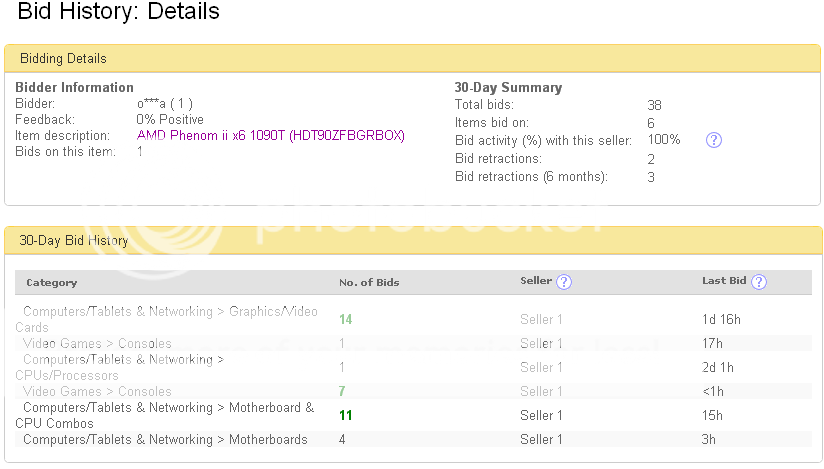The width and height of the screenshot is (824, 469).
Task: Click the bid count of 7
Action: tap(342, 391)
